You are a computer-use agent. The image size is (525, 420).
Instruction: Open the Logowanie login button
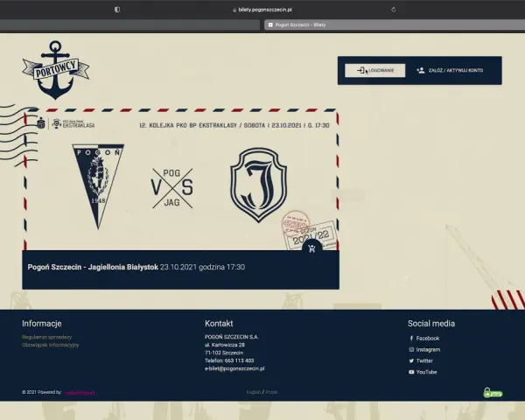tap(375, 70)
